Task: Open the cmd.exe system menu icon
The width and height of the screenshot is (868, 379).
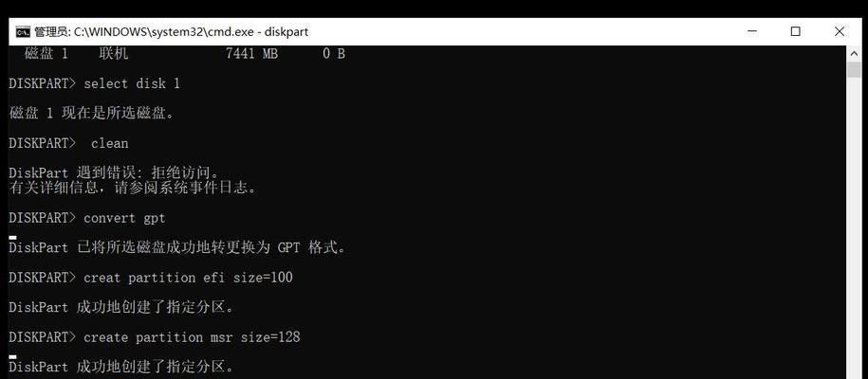Action: (23, 32)
